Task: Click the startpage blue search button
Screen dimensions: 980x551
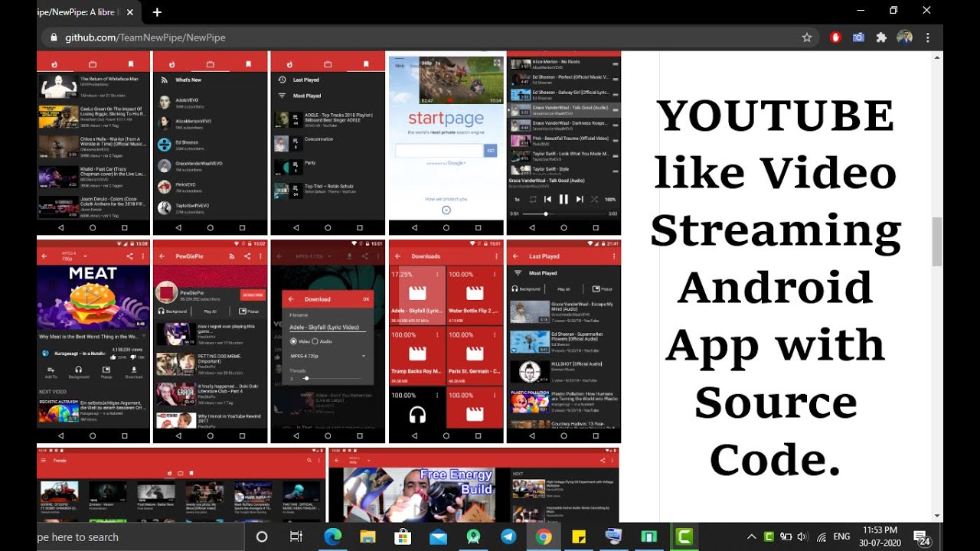Action: point(491,151)
